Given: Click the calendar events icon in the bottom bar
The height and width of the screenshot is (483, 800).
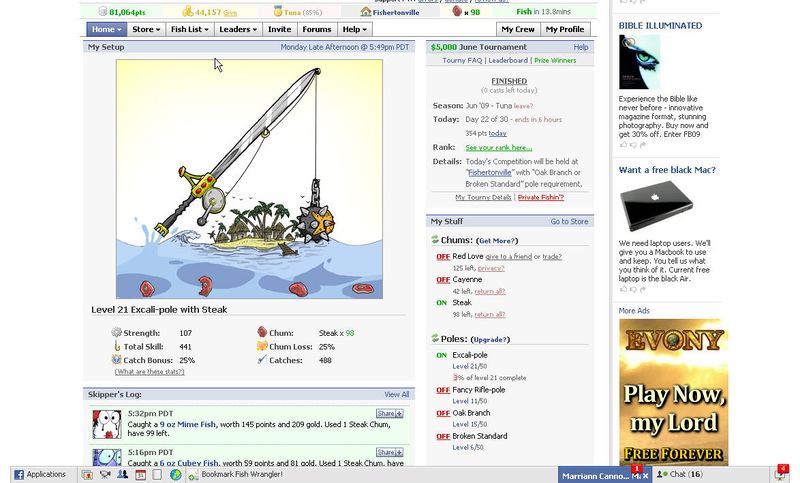Looking at the screenshot, I should pos(140,475).
